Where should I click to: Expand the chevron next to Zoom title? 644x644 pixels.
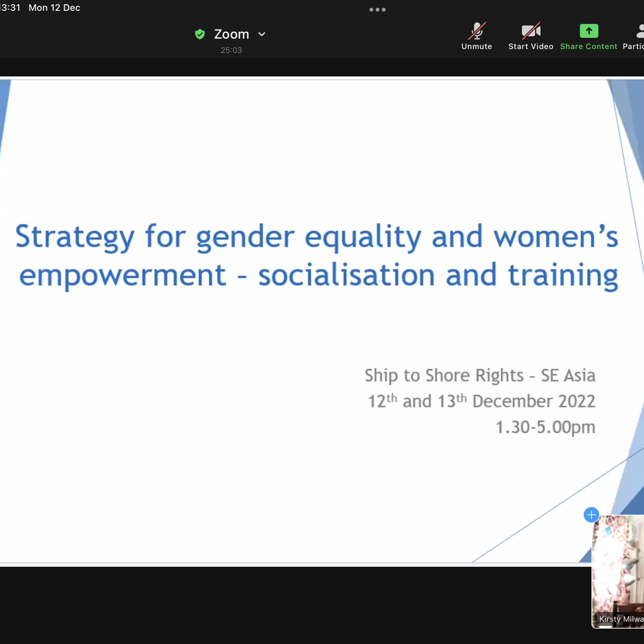pos(262,34)
